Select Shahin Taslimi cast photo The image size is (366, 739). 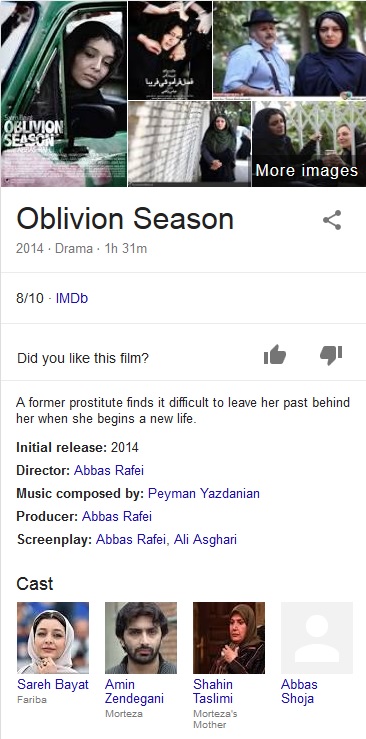point(229,638)
